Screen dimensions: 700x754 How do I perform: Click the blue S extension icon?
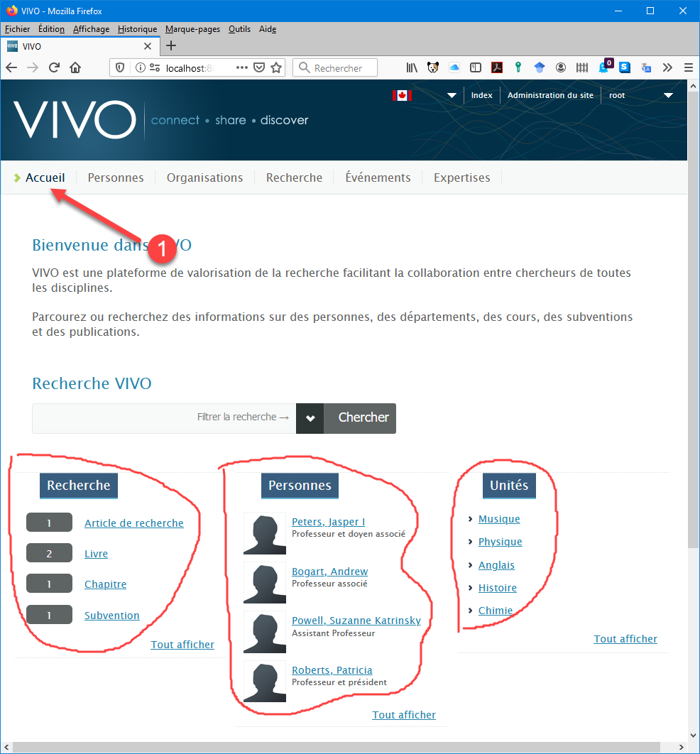(x=625, y=67)
